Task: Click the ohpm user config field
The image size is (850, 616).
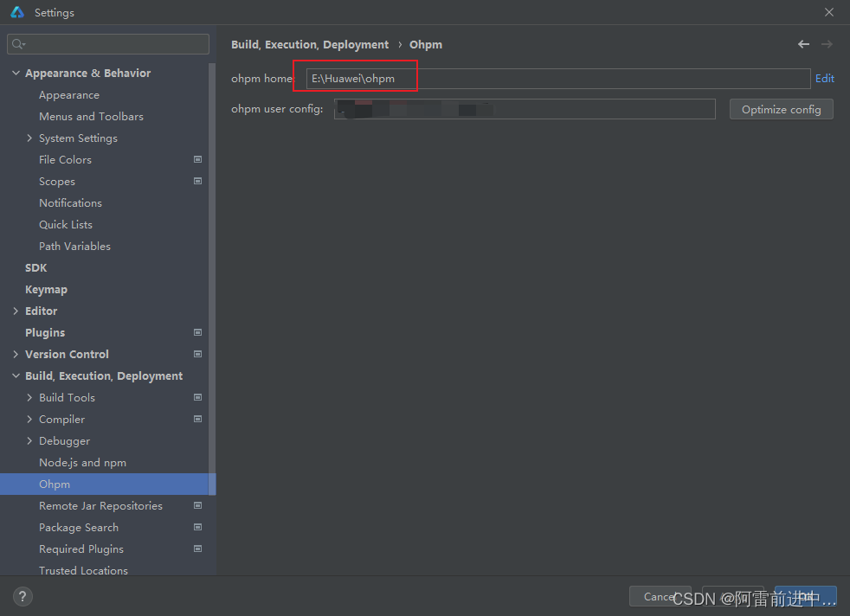Action: (x=525, y=109)
